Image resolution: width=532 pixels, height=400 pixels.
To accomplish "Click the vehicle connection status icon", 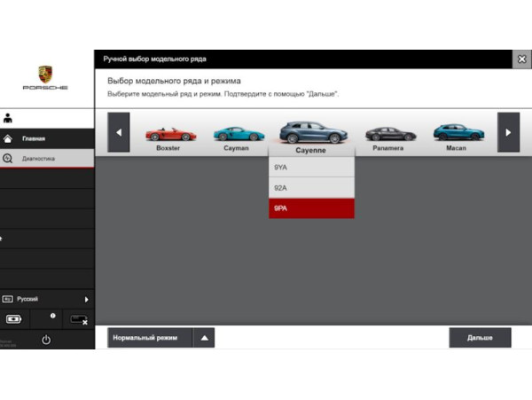I will pyautogui.click(x=78, y=319).
